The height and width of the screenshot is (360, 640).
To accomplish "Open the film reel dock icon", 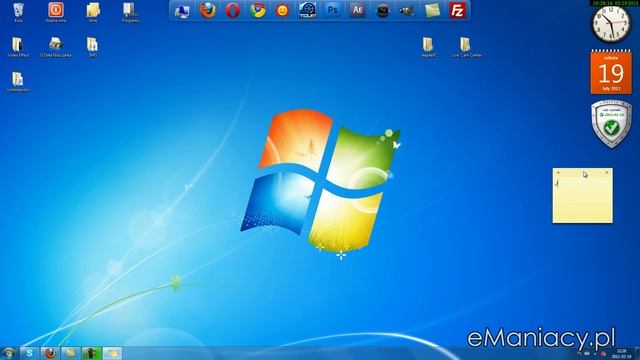I will pyautogui.click(x=307, y=10).
